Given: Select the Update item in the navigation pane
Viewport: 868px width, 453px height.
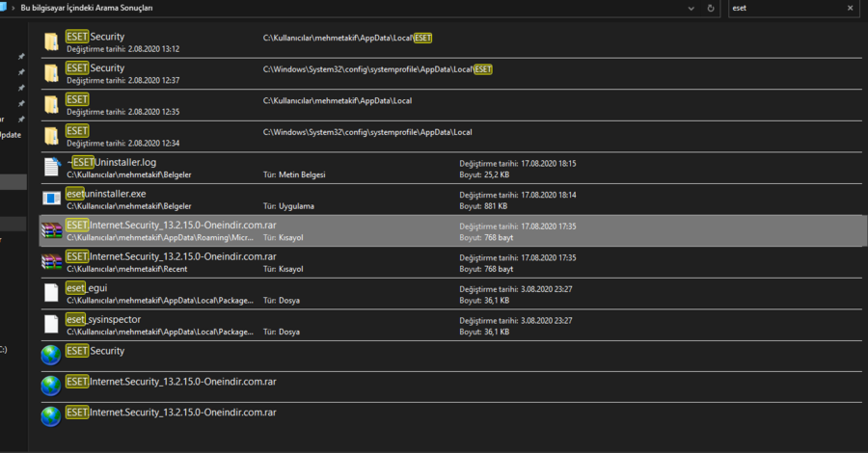Looking at the screenshot, I should tap(11, 135).
